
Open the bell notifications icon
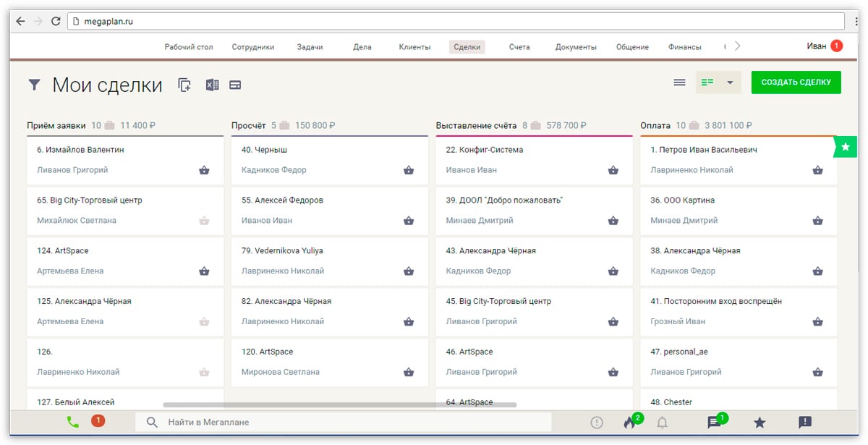pos(661,423)
